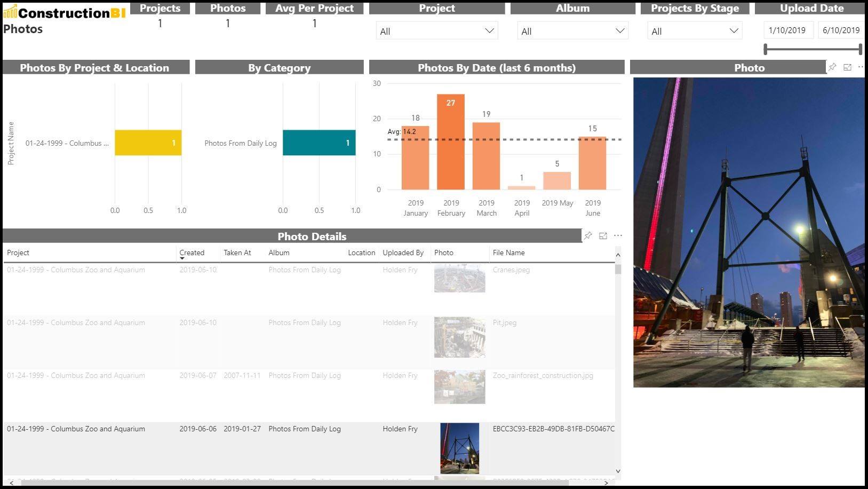Click the 2007-11-11 Taken At cell

(x=242, y=375)
